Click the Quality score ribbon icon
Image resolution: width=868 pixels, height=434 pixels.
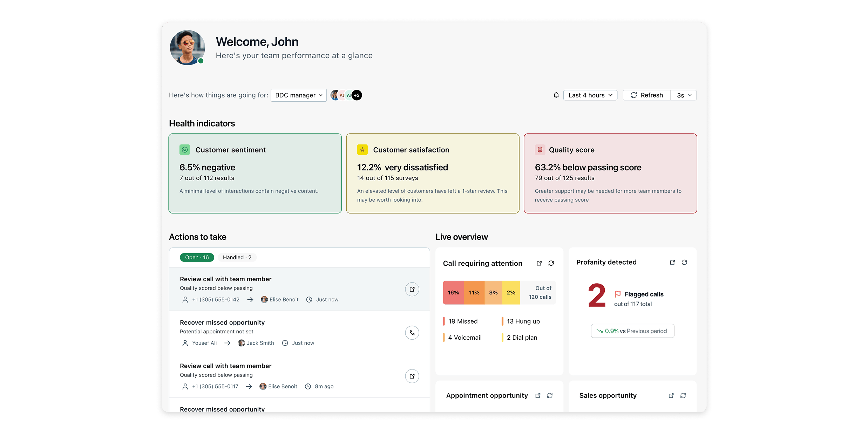point(540,150)
